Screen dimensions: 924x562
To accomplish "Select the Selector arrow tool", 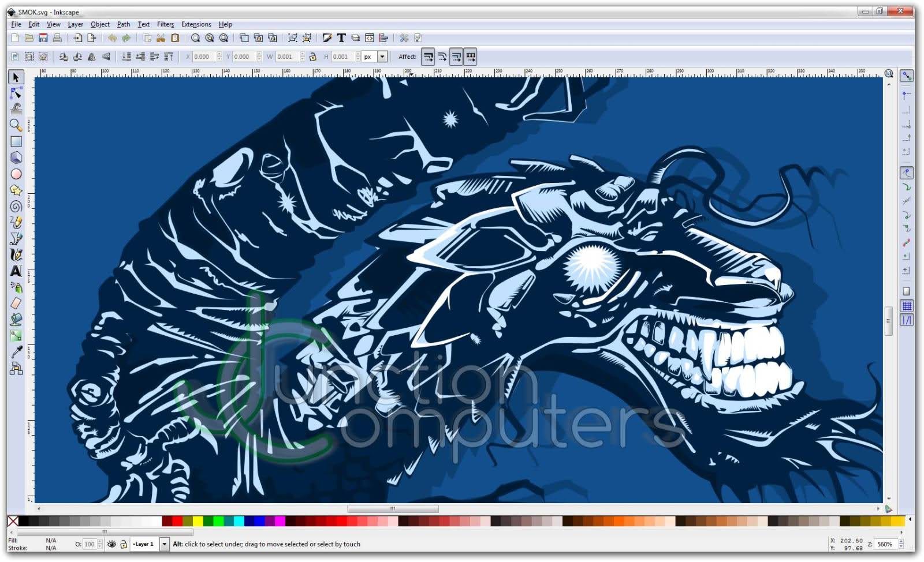I will (x=16, y=77).
